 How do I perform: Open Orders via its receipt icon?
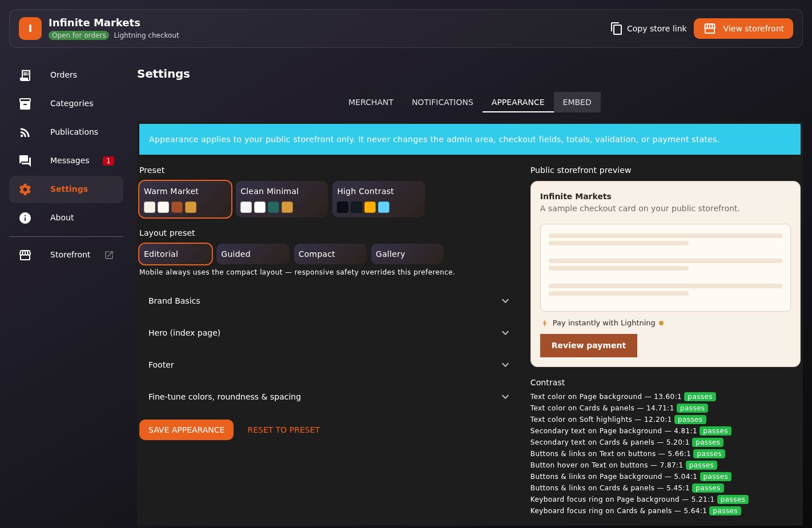click(25, 75)
